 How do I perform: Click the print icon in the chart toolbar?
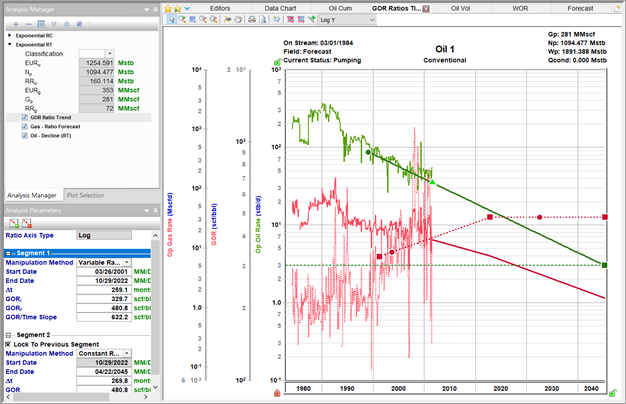(x=252, y=19)
